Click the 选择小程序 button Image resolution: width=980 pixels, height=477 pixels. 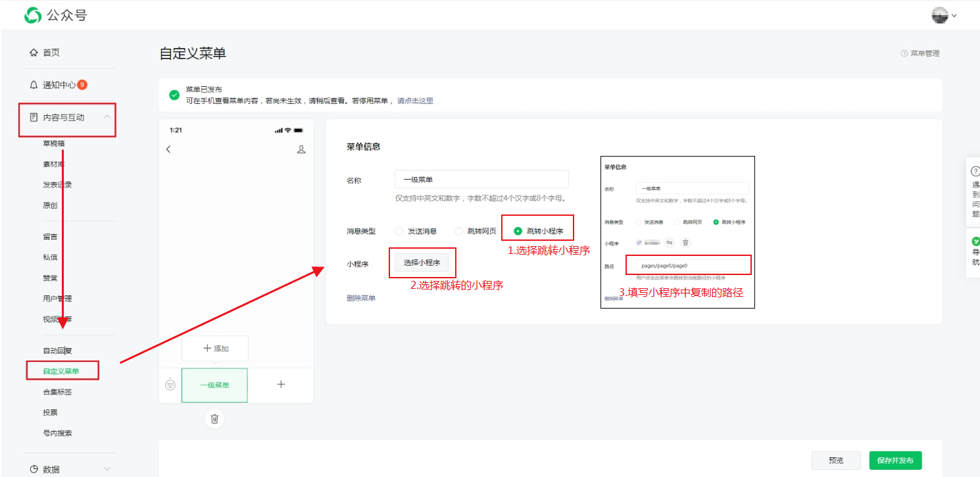(x=422, y=263)
